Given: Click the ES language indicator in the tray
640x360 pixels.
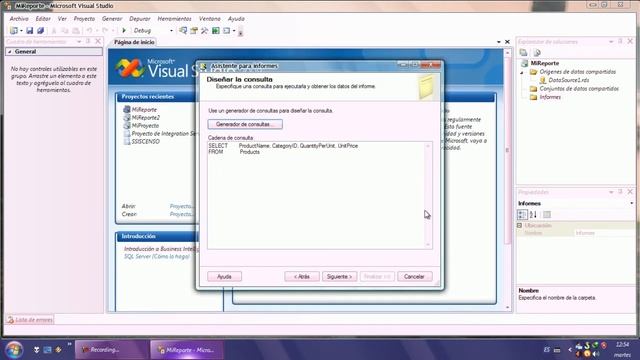Looking at the screenshot, I should [547, 350].
